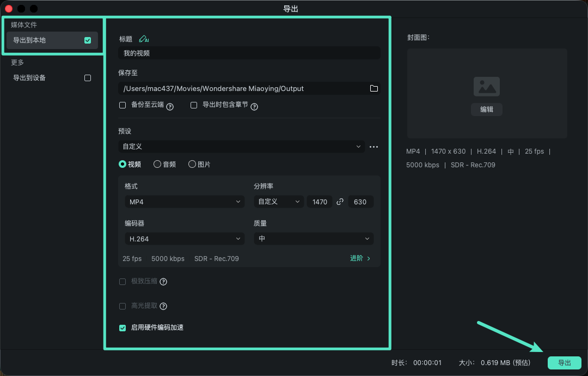
Task: Open the 分辨率 自定义 dropdown
Action: coord(279,202)
